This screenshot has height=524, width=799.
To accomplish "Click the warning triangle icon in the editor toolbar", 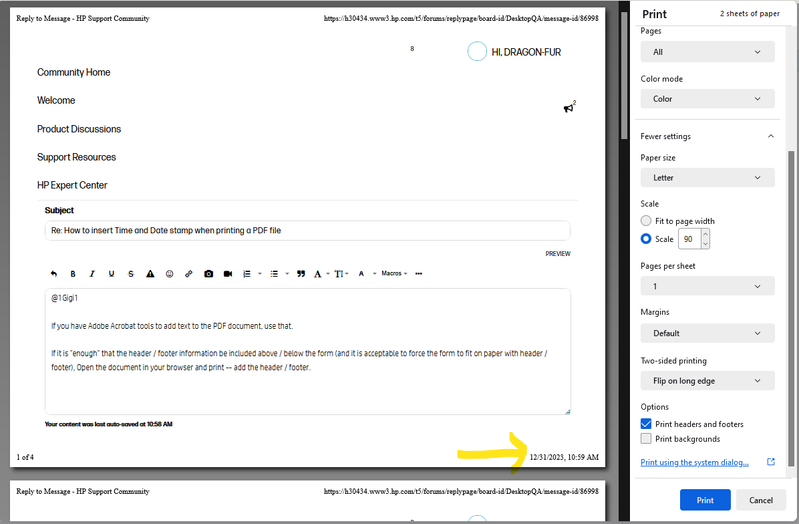I will [150, 274].
